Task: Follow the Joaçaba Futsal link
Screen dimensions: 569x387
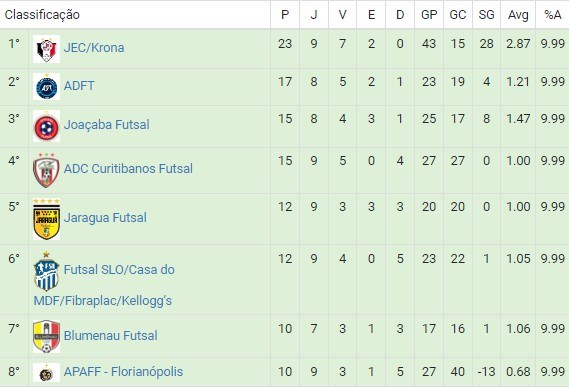Action: (x=107, y=125)
